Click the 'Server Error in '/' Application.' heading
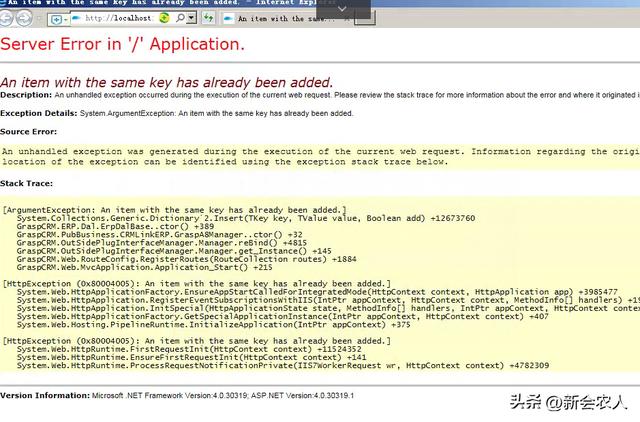 [122, 44]
